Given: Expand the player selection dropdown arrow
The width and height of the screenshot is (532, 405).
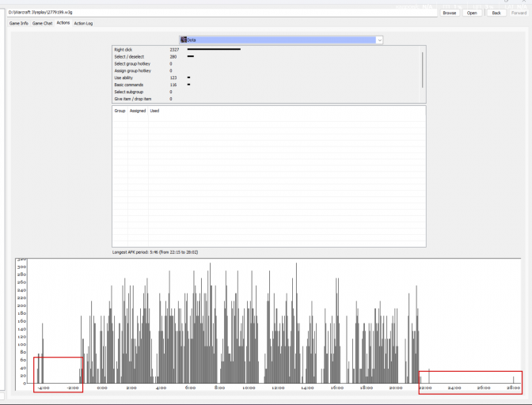Looking at the screenshot, I should click(379, 40).
